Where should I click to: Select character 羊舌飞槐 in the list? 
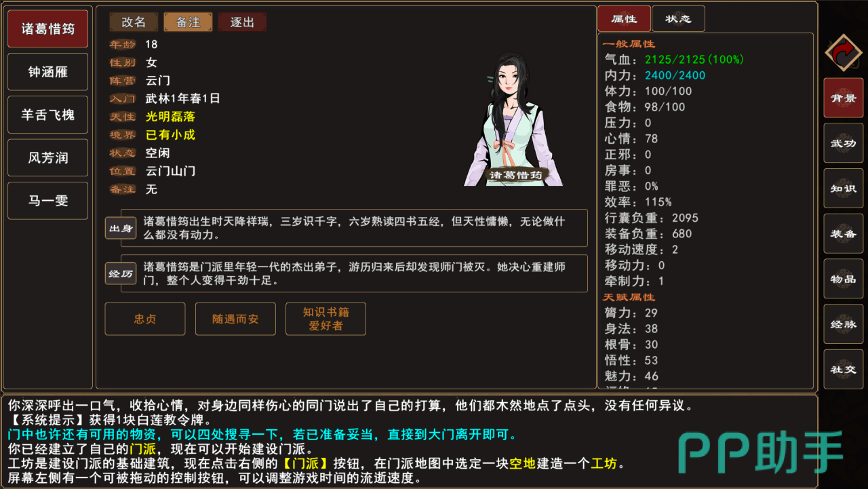[48, 115]
